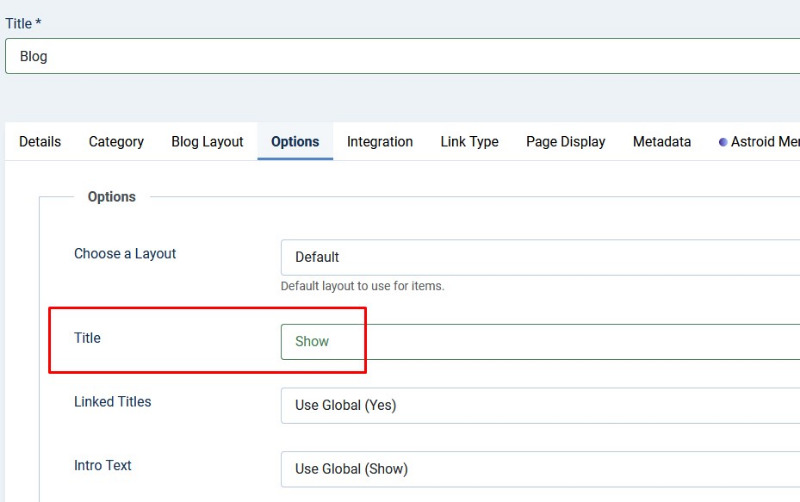Viewport: 800px width, 502px height.
Task: Select the Blog Layout tab
Action: (207, 141)
